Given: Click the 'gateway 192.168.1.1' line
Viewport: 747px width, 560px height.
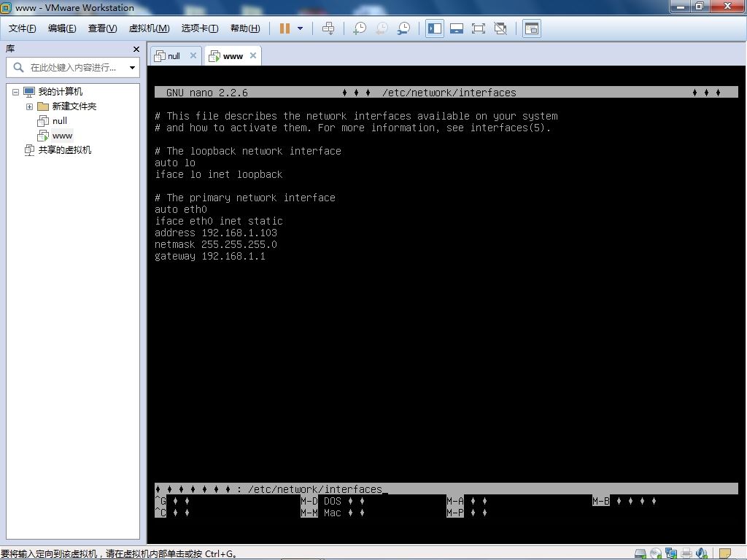Looking at the screenshot, I should click(210, 256).
